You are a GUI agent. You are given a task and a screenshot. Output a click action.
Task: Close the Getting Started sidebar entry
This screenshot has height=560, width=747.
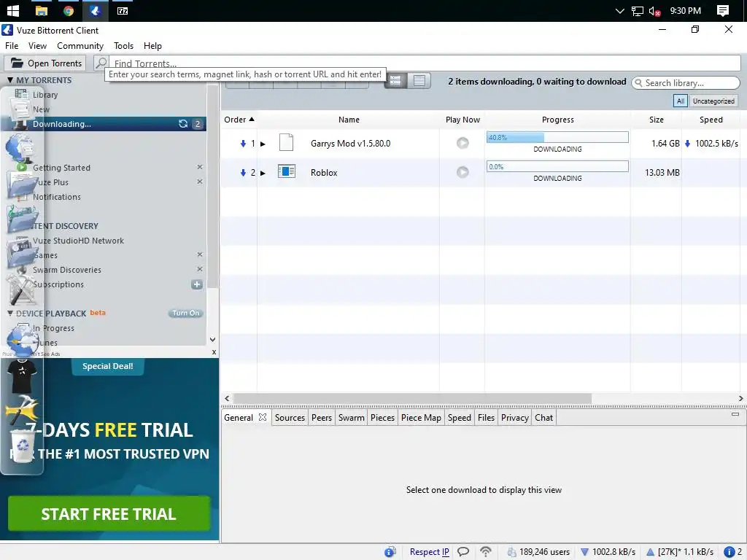tap(200, 167)
